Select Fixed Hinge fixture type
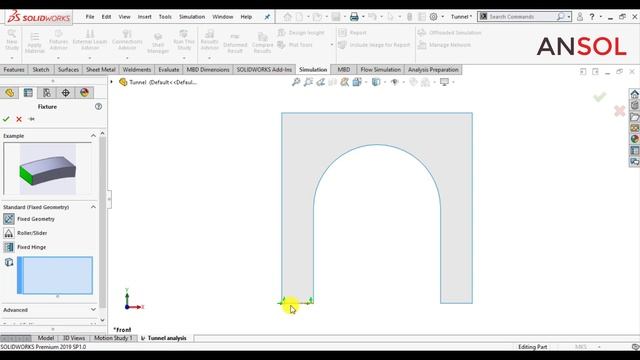Viewport: 640px width, 360px height. tap(25, 247)
